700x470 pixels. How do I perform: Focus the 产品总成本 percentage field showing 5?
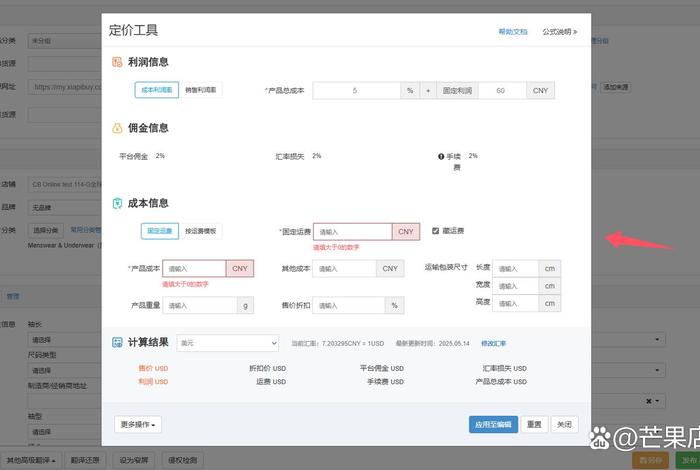click(x=356, y=91)
